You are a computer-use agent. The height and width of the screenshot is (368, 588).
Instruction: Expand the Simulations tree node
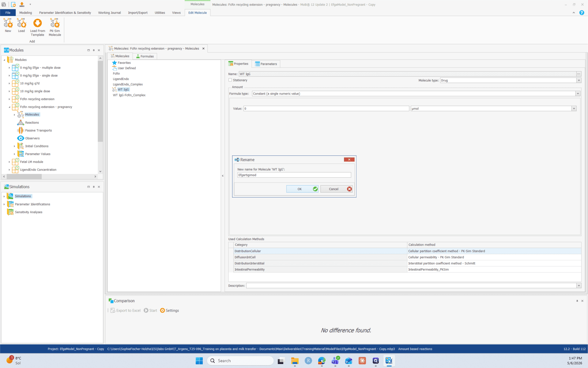[4, 196]
